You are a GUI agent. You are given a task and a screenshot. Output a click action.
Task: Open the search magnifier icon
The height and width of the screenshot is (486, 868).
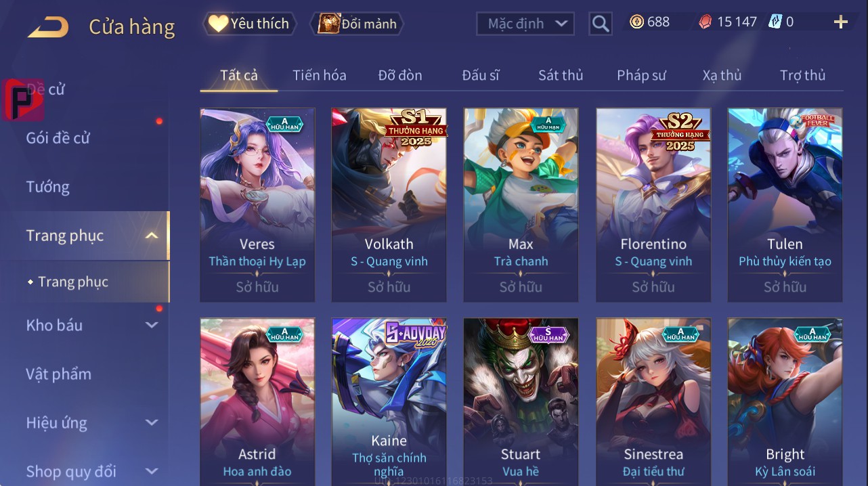click(600, 24)
